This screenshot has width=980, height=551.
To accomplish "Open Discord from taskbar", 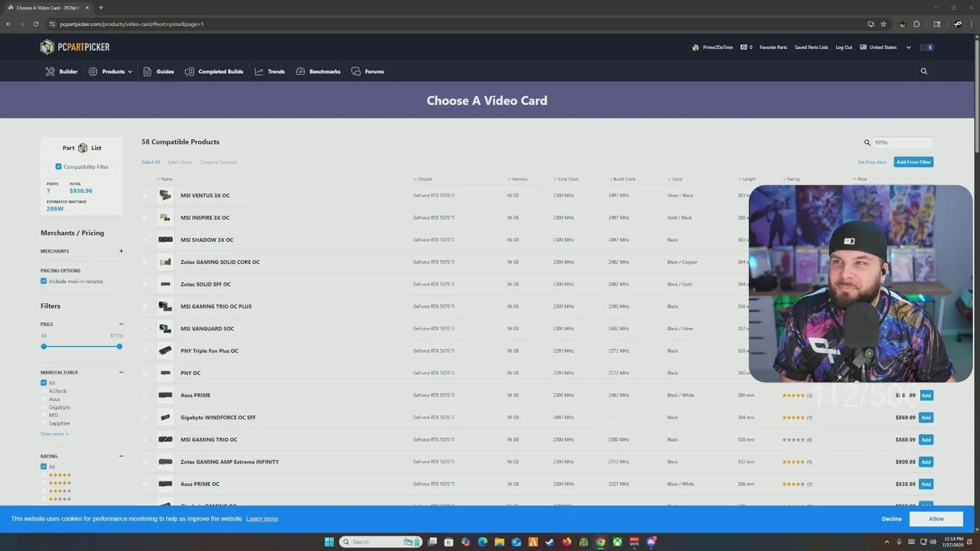I will pos(652,542).
